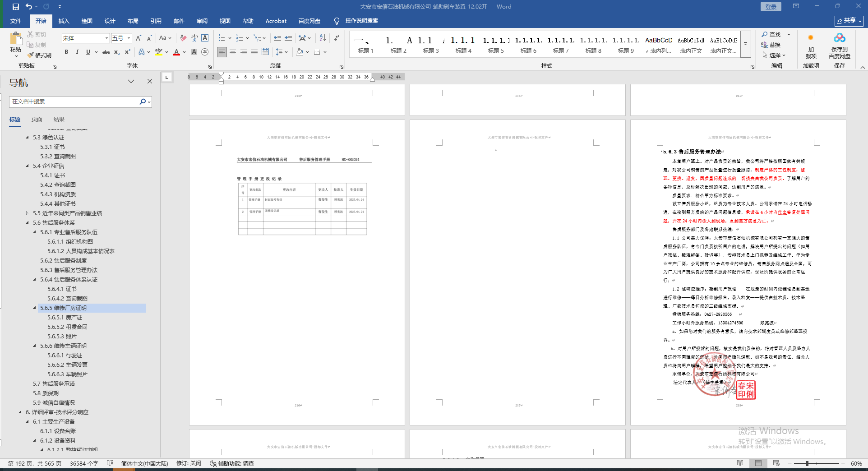This screenshot has width=868, height=471.
Task: Switch to 布局 ribbon tab
Action: coord(133,21)
